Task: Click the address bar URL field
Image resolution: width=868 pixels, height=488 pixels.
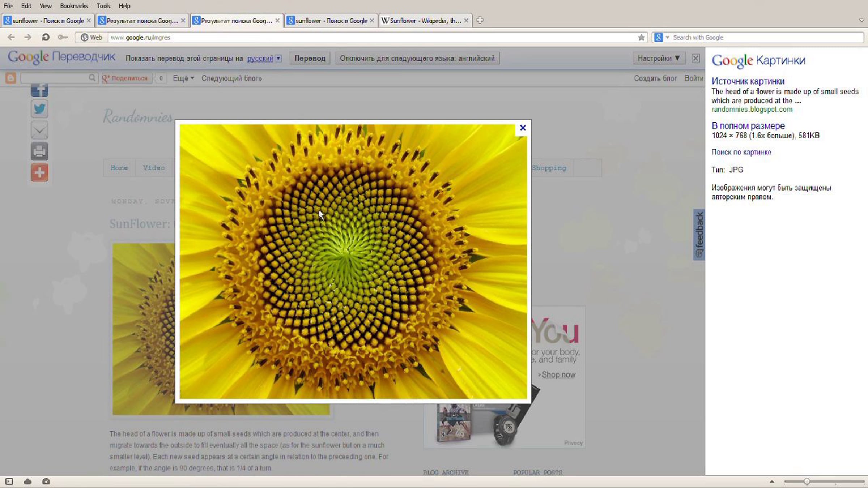Action: click(x=373, y=37)
